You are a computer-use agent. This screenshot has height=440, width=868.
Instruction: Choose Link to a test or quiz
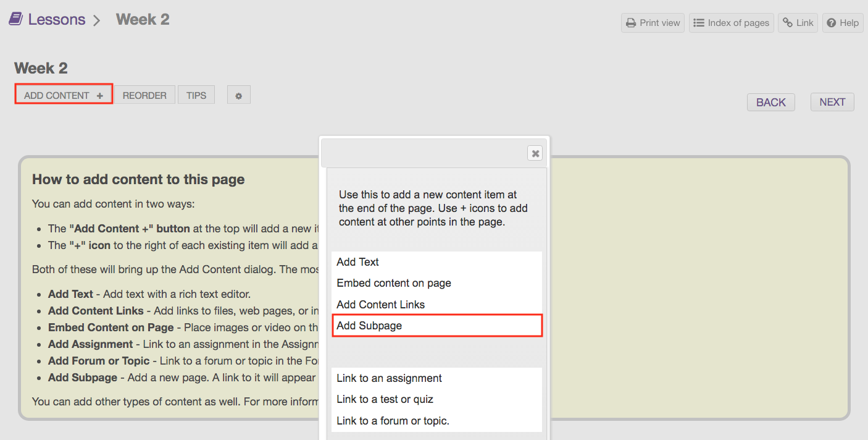(385, 399)
